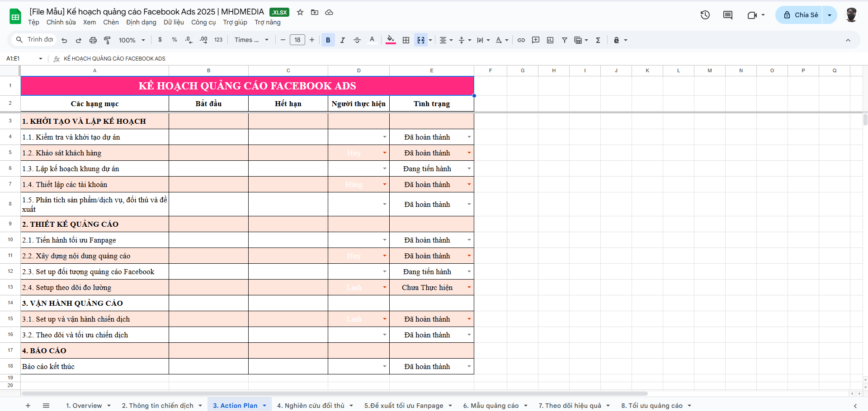
Task: Decrease decimal places icon
Action: pyautogui.click(x=189, y=40)
